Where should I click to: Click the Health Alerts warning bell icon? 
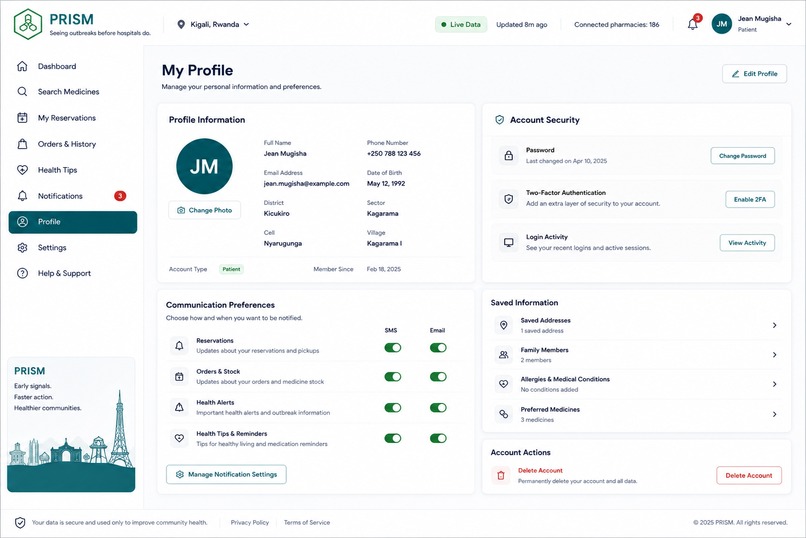[x=179, y=407]
